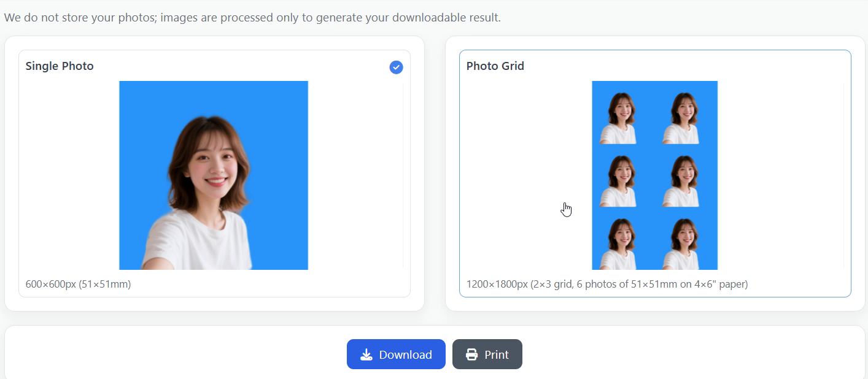Click the Print button
Image resolution: width=868 pixels, height=379 pixels.
[487, 354]
